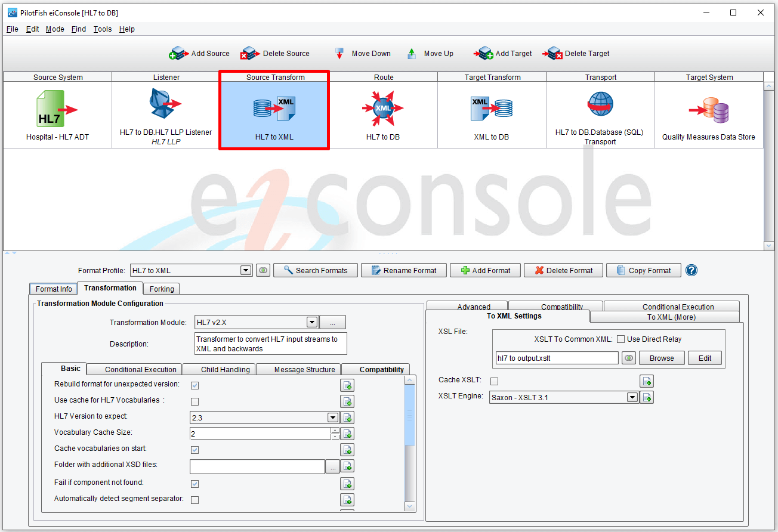The width and height of the screenshot is (778, 532).
Task: Click the Folder with additional XSD files field
Action: (x=257, y=466)
